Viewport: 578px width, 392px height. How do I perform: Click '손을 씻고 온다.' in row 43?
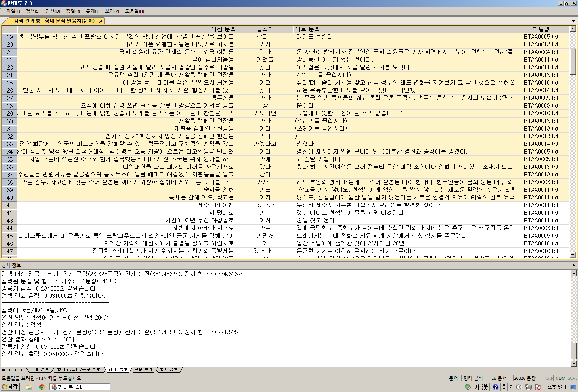coord(317,220)
